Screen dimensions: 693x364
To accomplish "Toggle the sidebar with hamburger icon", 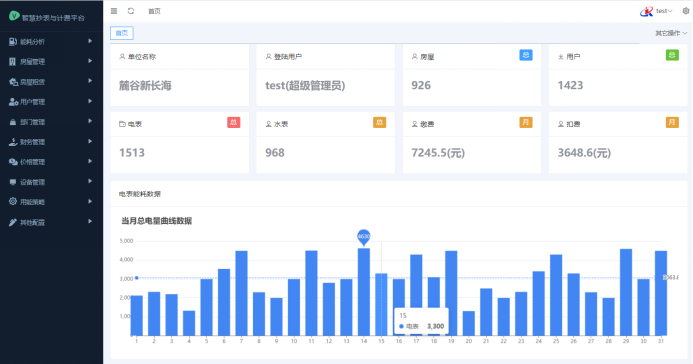I will pos(114,11).
